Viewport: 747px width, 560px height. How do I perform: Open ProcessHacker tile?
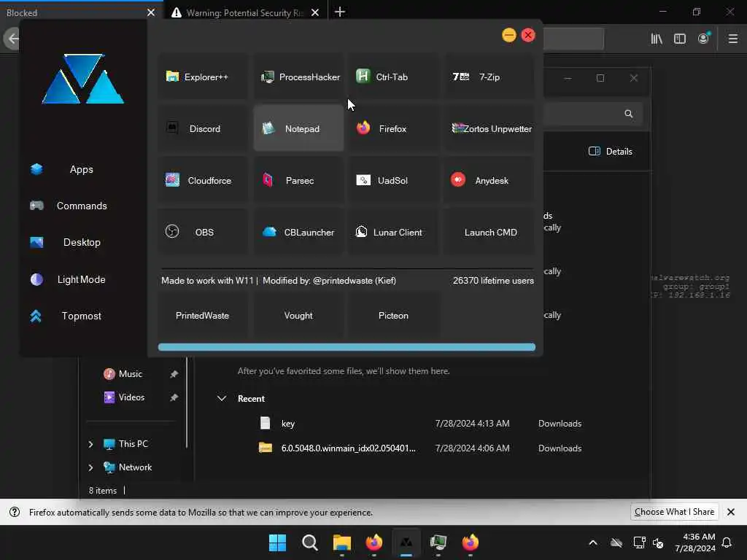click(x=298, y=77)
